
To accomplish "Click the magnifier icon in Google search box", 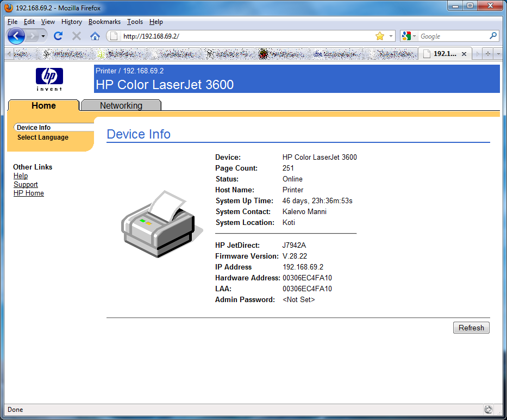I will coord(493,36).
